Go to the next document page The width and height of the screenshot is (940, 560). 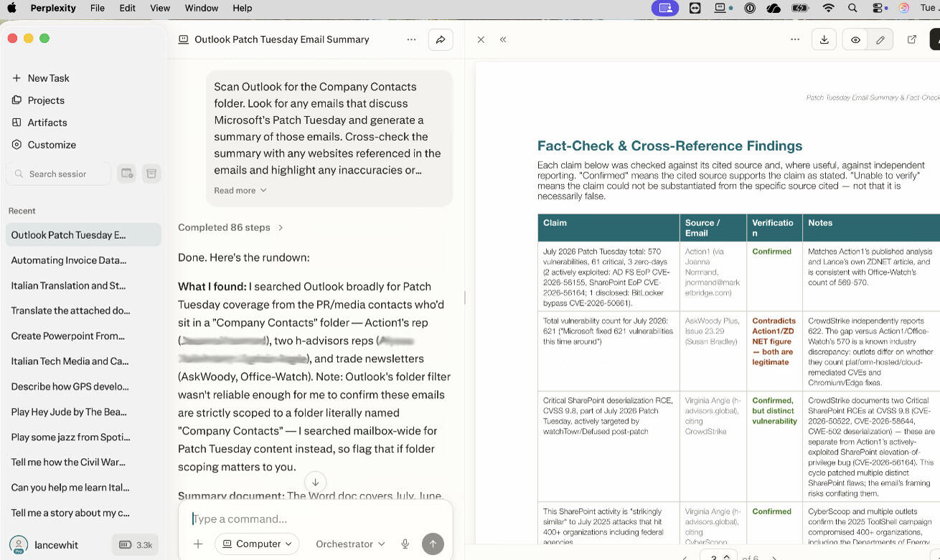click(x=774, y=557)
